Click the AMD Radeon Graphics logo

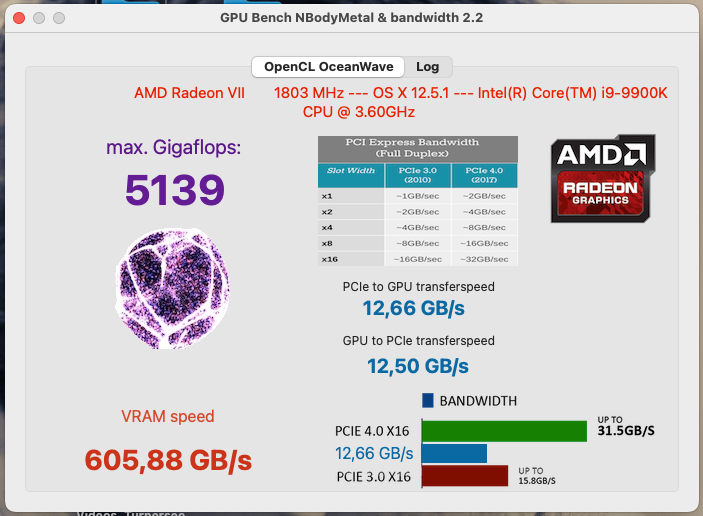coord(603,178)
